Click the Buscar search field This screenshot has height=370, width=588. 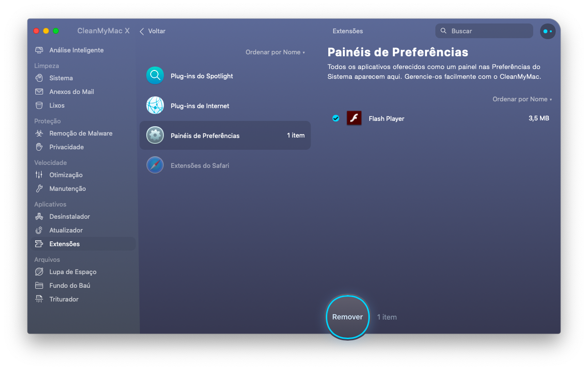(x=484, y=31)
